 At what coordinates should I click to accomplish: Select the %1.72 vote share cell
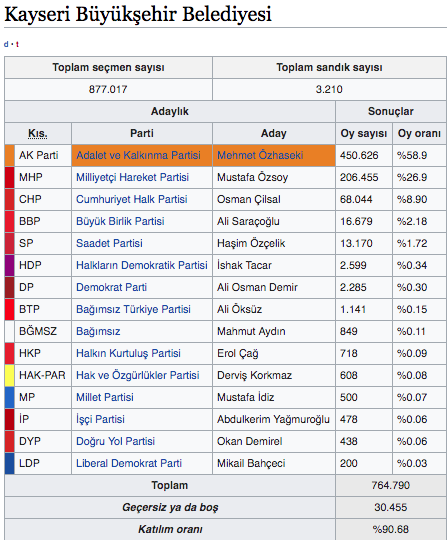[x=419, y=243]
